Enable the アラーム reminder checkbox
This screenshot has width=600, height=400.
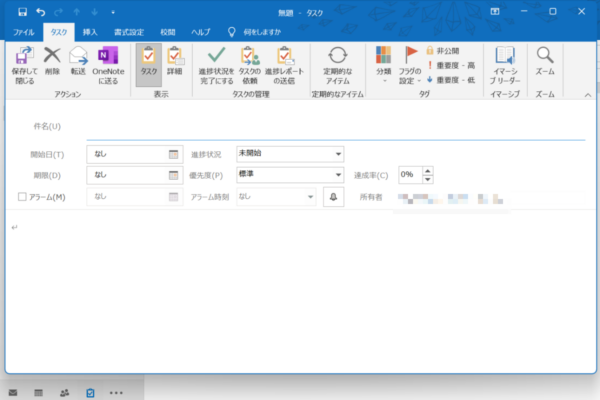click(x=22, y=197)
